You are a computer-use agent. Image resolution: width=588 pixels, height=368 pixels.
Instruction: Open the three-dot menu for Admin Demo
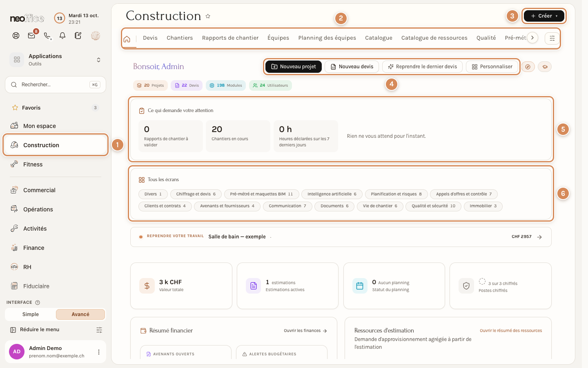point(98,352)
